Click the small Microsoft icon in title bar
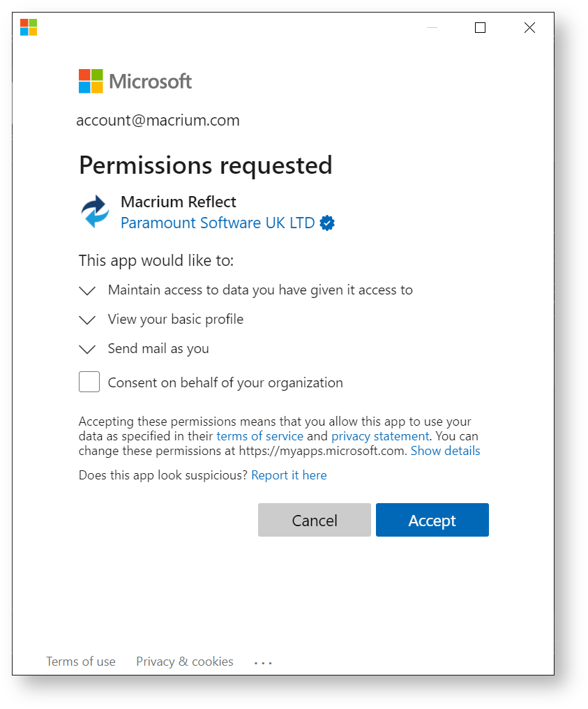The width and height of the screenshot is (588, 709). tap(29, 27)
